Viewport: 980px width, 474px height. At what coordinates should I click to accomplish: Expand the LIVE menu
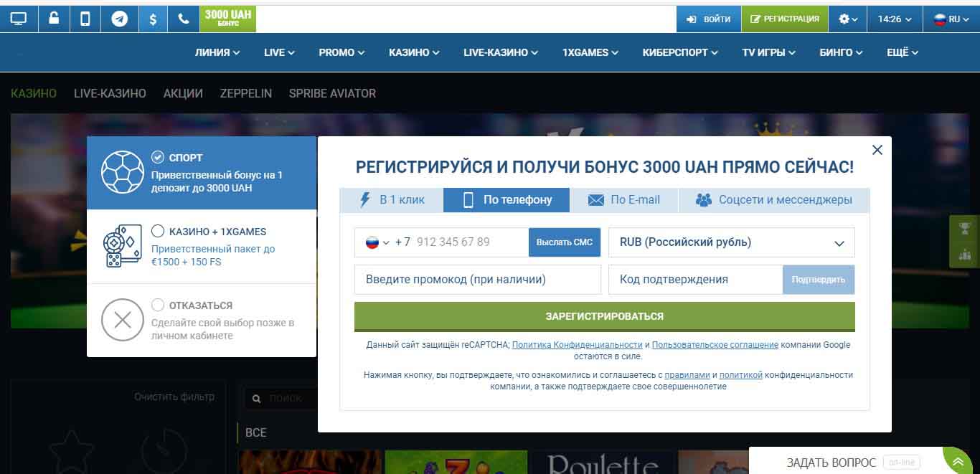[x=279, y=52]
